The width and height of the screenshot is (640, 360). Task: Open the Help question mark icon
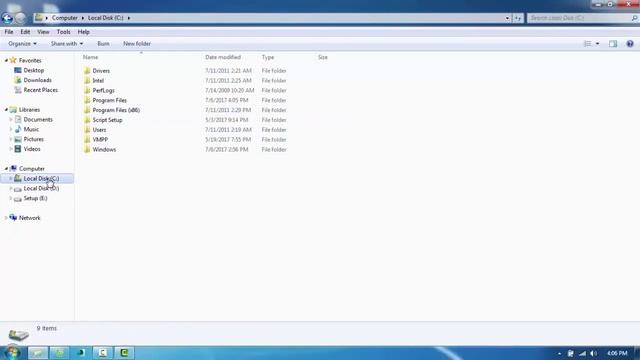pos(630,44)
